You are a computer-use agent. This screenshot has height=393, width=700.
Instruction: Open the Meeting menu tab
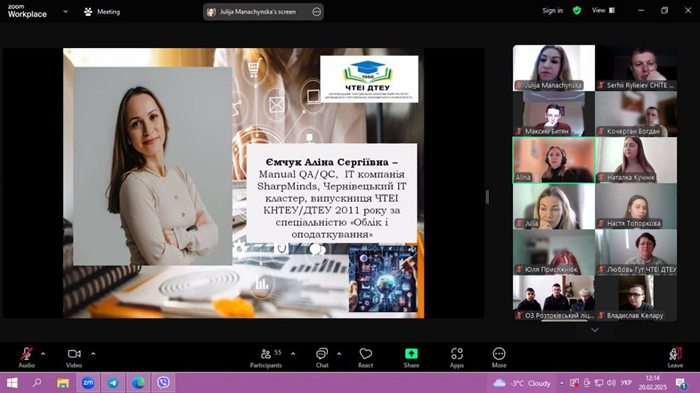[102, 12]
